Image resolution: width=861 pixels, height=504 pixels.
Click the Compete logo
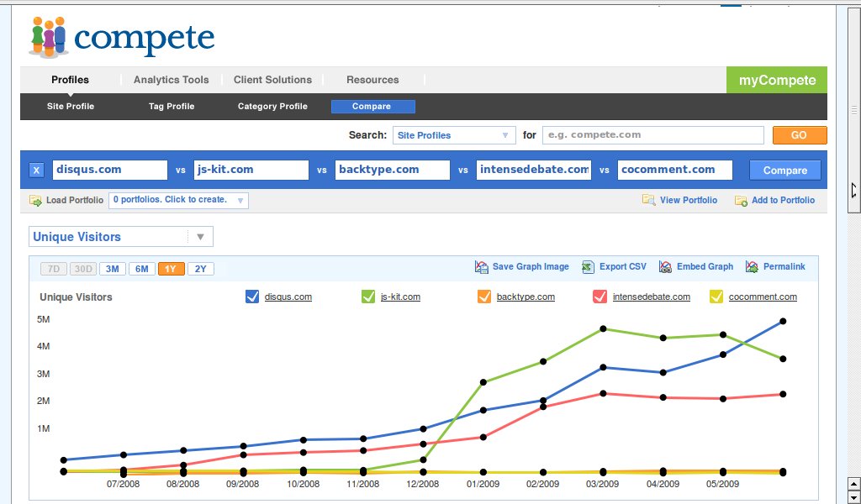(121, 36)
